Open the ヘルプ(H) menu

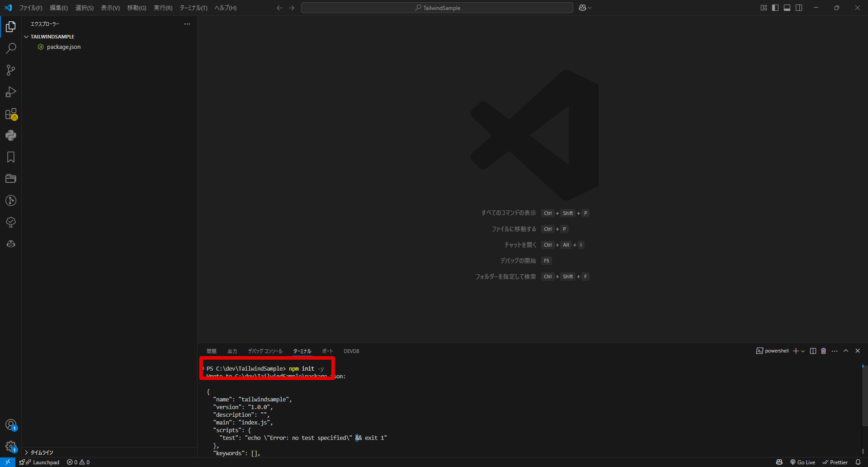[226, 8]
